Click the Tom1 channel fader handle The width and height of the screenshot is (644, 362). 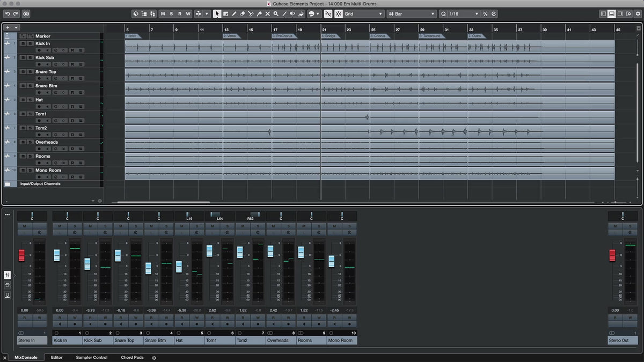click(x=209, y=251)
